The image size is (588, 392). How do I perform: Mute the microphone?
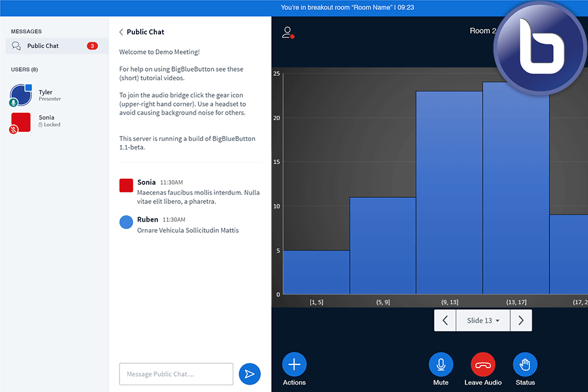pos(440,364)
